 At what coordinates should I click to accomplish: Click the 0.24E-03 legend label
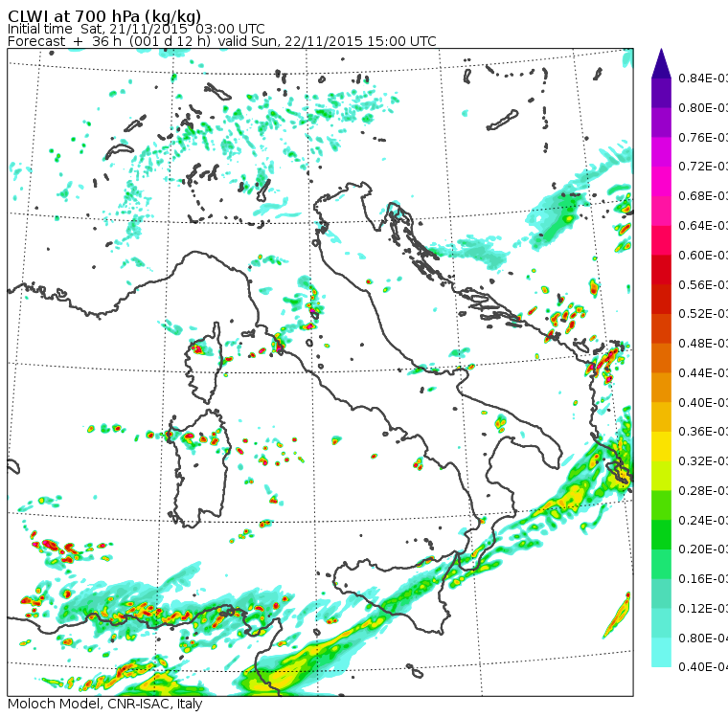pyautogui.click(x=702, y=520)
